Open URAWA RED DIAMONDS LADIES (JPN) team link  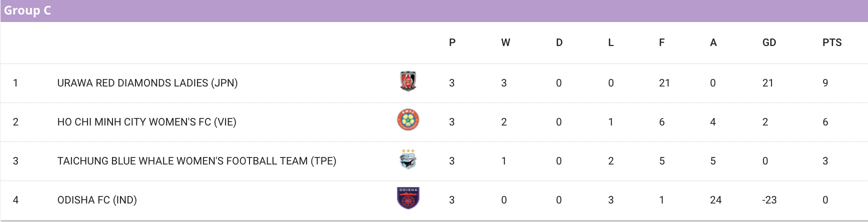(147, 83)
